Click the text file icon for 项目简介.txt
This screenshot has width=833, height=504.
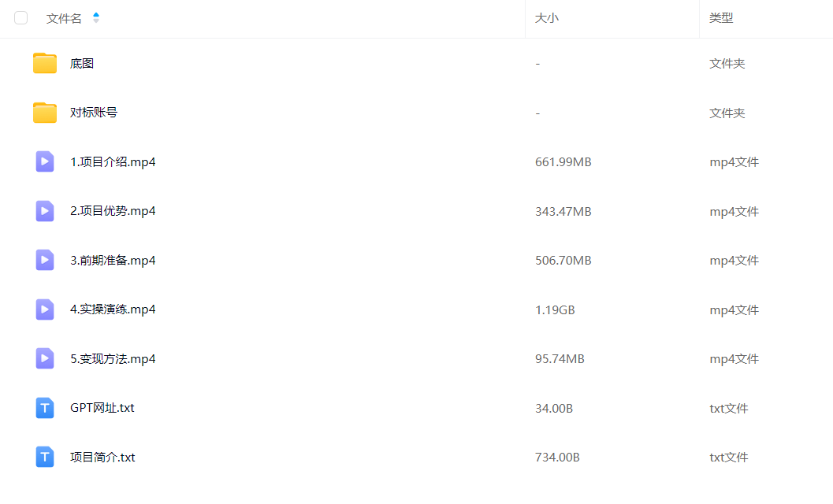click(45, 457)
